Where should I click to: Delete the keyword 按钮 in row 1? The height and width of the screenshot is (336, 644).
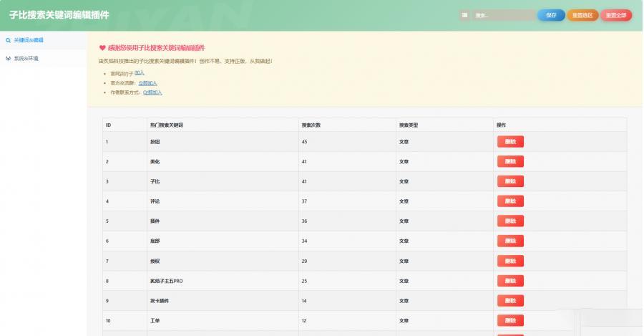pos(510,142)
